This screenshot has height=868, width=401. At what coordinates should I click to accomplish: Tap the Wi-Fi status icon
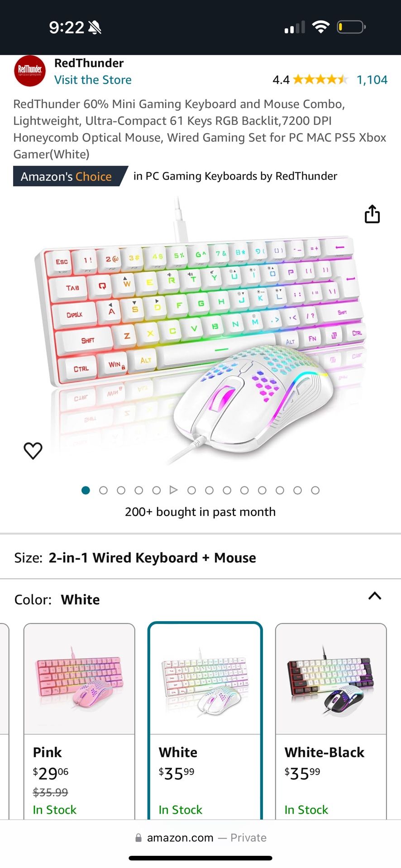(321, 27)
